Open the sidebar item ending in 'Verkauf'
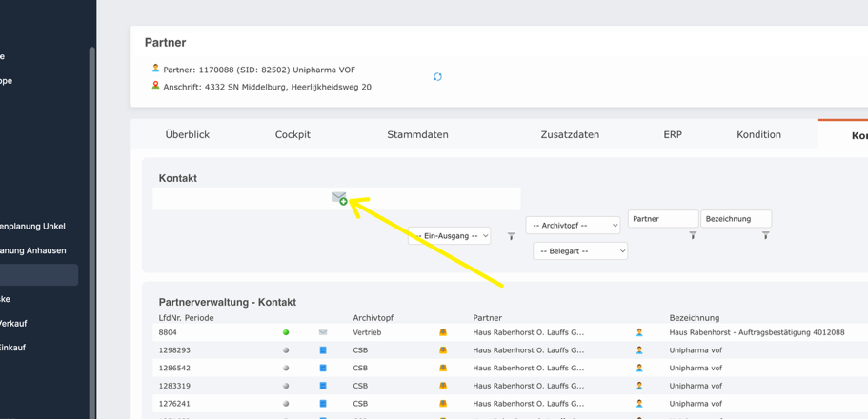This screenshot has height=419, width=868. click(13, 323)
